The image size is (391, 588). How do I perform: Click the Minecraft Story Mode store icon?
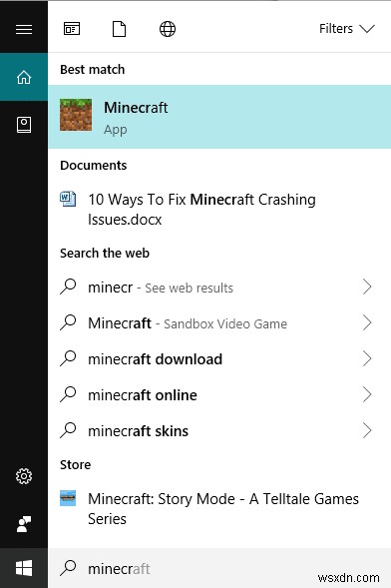(68, 498)
